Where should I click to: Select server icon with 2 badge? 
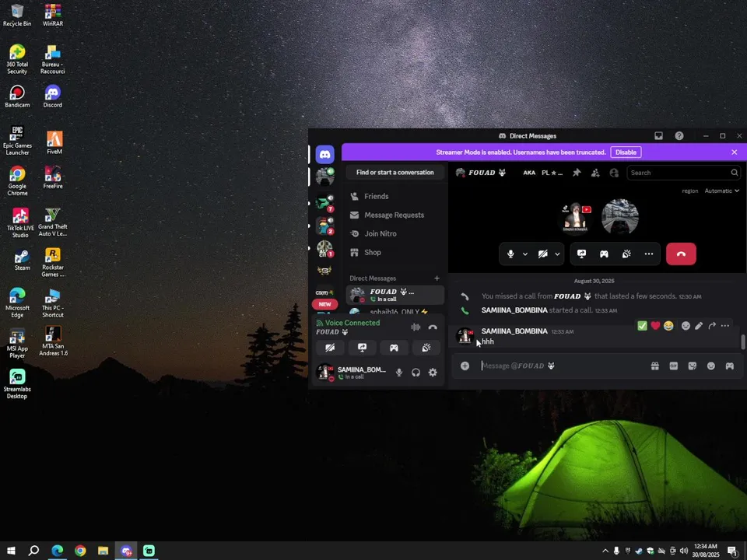pyautogui.click(x=325, y=226)
